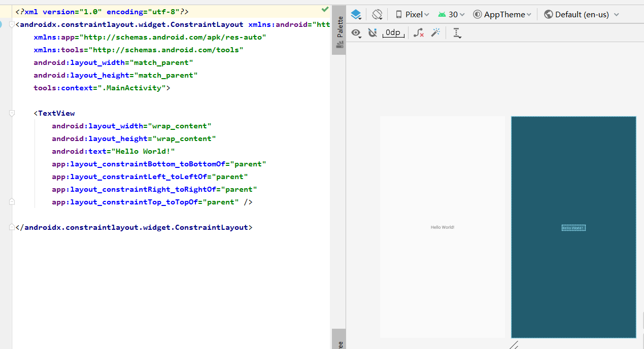Click the TextView closing fold marker
The width and height of the screenshot is (644, 349).
pos(12,202)
